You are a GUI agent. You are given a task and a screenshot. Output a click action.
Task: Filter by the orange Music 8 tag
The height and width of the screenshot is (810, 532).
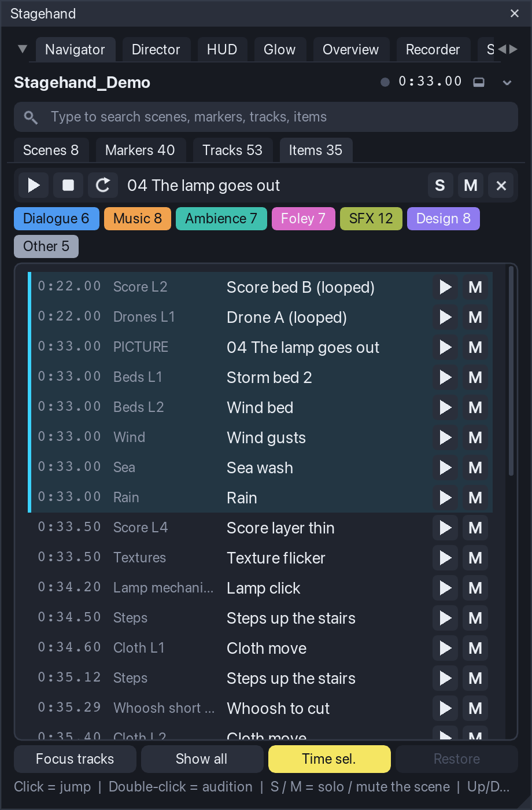138,219
